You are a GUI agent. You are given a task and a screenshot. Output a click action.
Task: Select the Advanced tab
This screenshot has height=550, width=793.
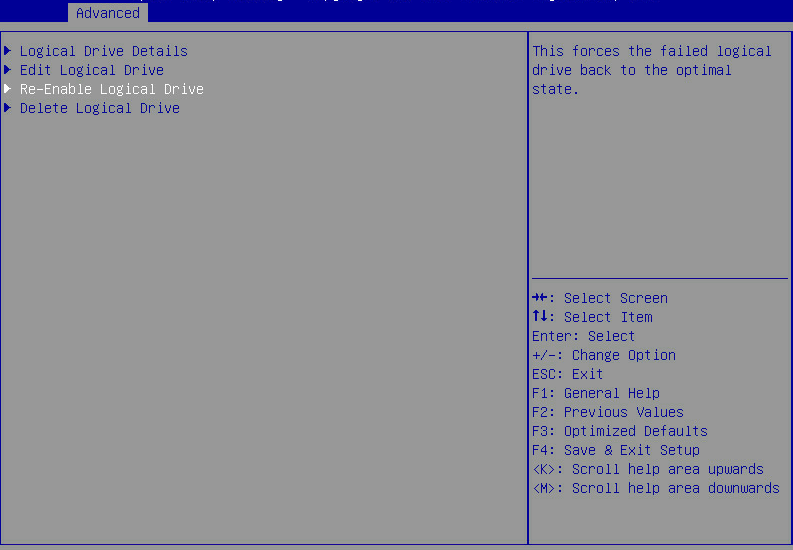click(108, 13)
